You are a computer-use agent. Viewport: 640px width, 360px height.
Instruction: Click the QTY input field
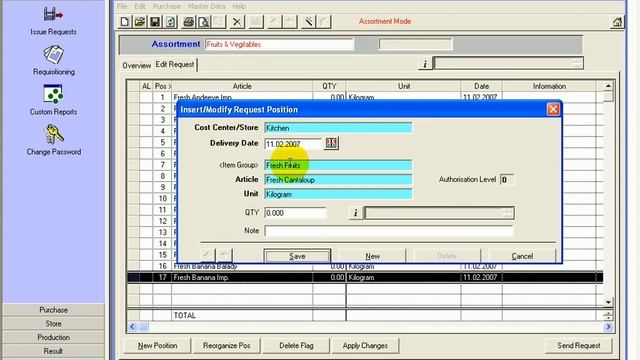[295, 213]
